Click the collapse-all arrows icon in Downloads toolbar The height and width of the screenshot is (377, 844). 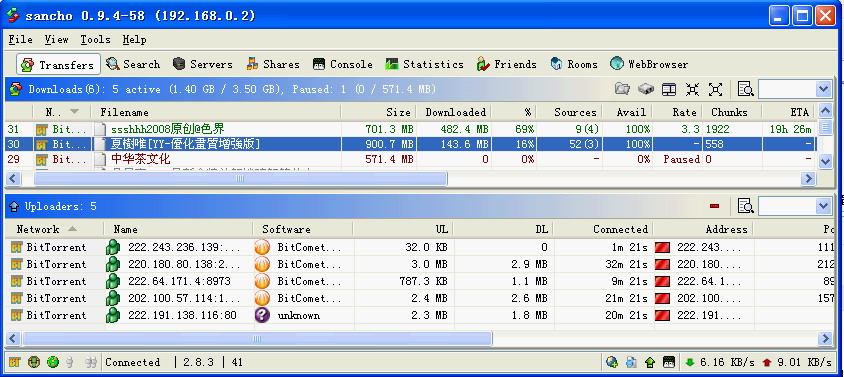click(692, 89)
